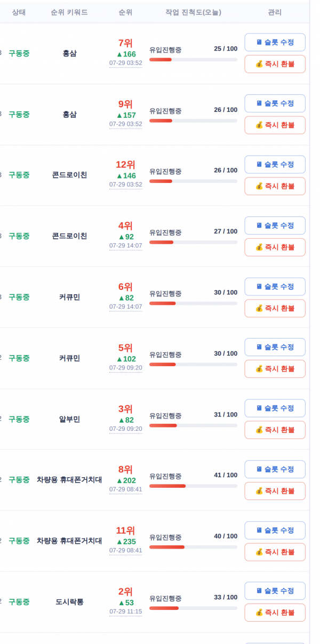The width and height of the screenshot is (320, 644).
Task: Click the 작업 진척도(오늘) column header
Action: click(x=193, y=12)
